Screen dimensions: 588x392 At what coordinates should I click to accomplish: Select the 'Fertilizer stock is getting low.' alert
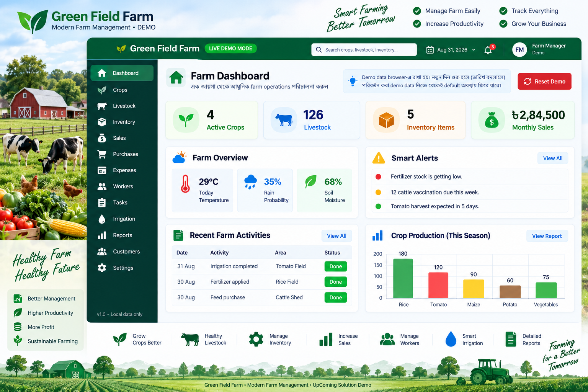[470, 177]
